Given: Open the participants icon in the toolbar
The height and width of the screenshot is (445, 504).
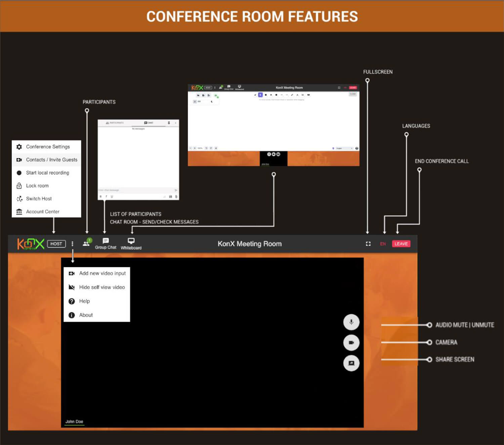Looking at the screenshot, I should point(86,243).
